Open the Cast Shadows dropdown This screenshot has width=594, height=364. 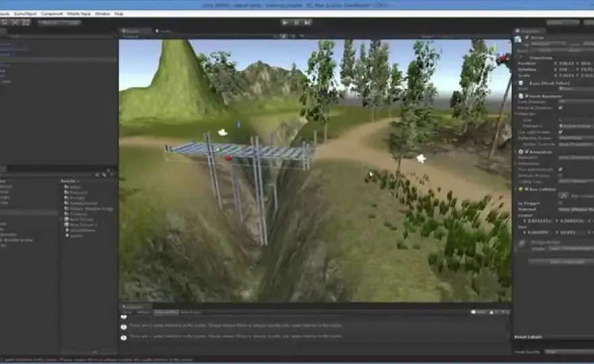(576, 102)
